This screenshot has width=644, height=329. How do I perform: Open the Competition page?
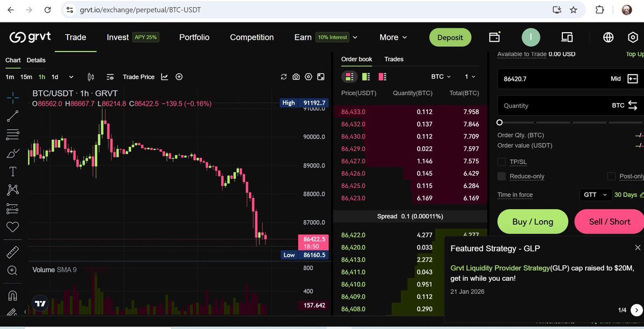[252, 37]
